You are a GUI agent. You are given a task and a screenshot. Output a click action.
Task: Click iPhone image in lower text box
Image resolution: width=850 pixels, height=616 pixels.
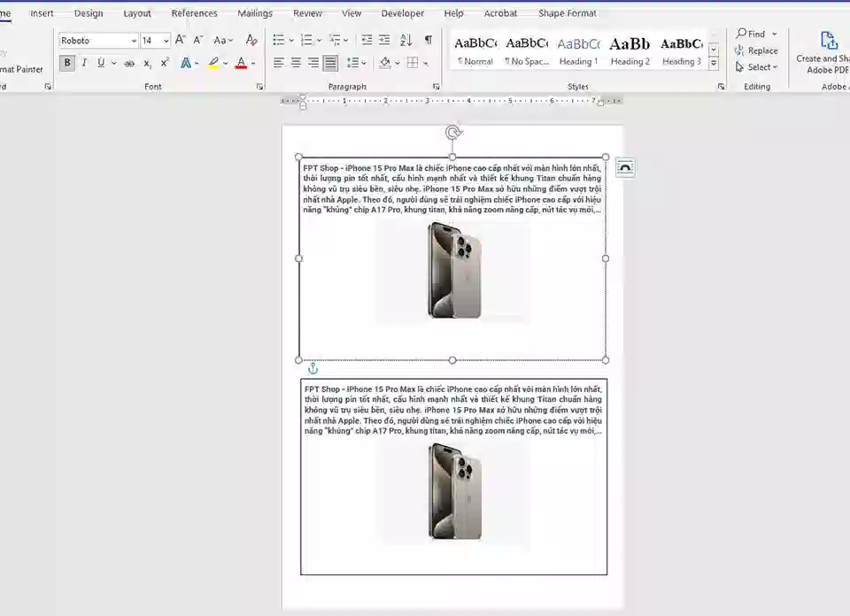pyautogui.click(x=454, y=491)
